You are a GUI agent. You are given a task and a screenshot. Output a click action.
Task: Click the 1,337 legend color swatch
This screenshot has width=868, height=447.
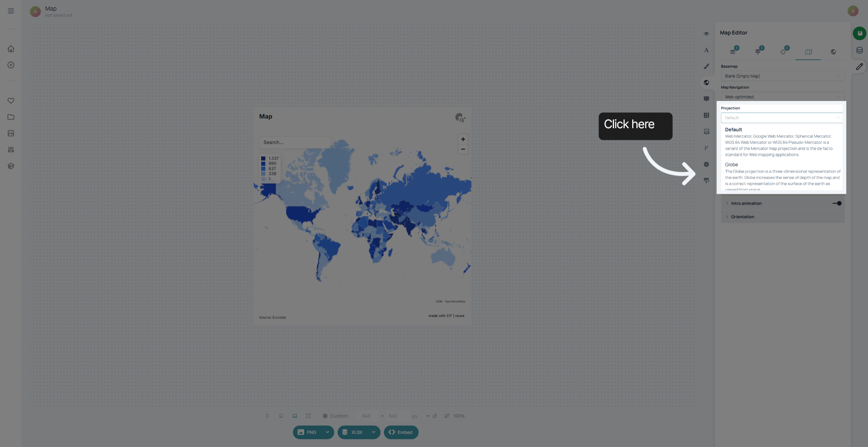pyautogui.click(x=263, y=159)
